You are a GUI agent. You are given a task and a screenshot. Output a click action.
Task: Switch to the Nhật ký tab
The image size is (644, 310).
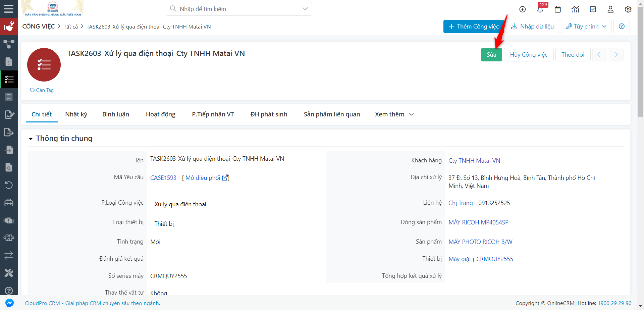coord(76,114)
